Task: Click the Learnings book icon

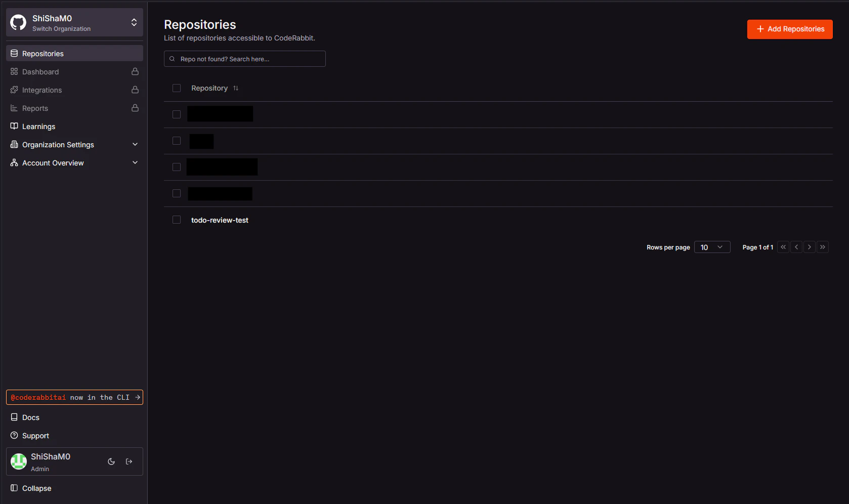Action: tap(14, 126)
